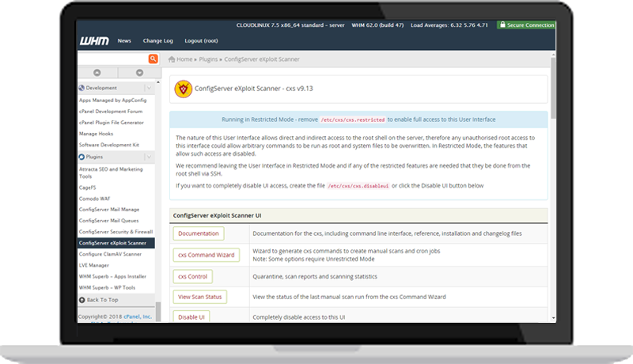Open Attracta SEO and Marketing Tools
This screenshot has height=364, width=633.
coord(111,173)
